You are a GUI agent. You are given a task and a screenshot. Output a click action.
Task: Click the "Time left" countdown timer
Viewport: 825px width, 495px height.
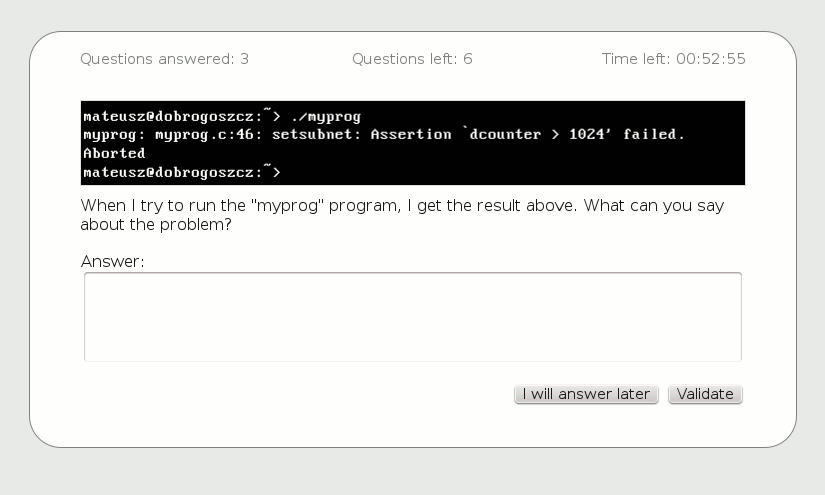pyautogui.click(x=673, y=59)
